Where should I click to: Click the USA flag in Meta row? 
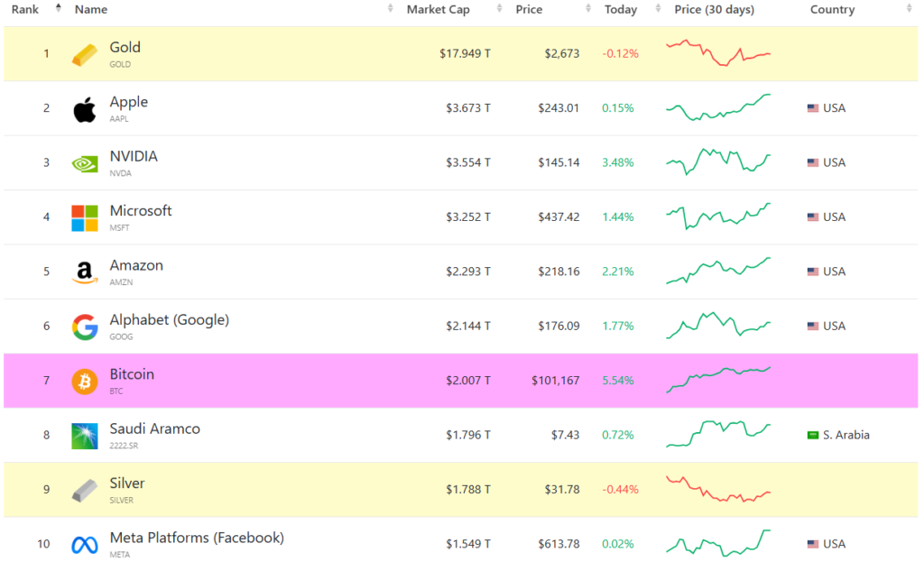point(813,544)
